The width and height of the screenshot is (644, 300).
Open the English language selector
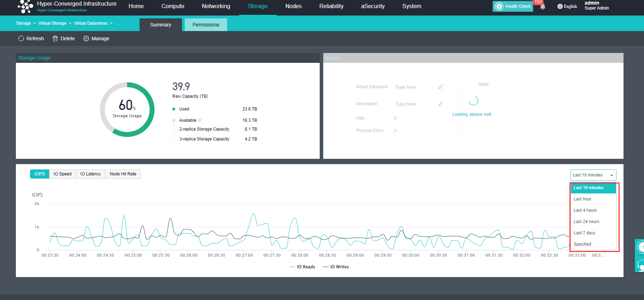(x=567, y=6)
